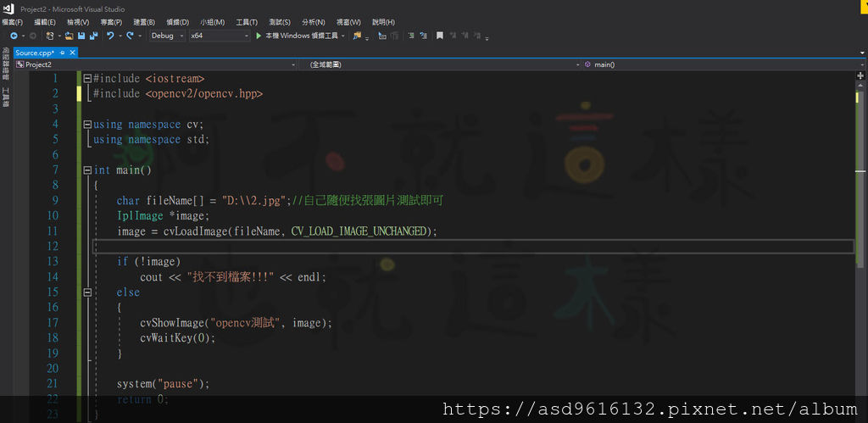Click the "找不到檔案!!!" string in line 14

(231, 277)
